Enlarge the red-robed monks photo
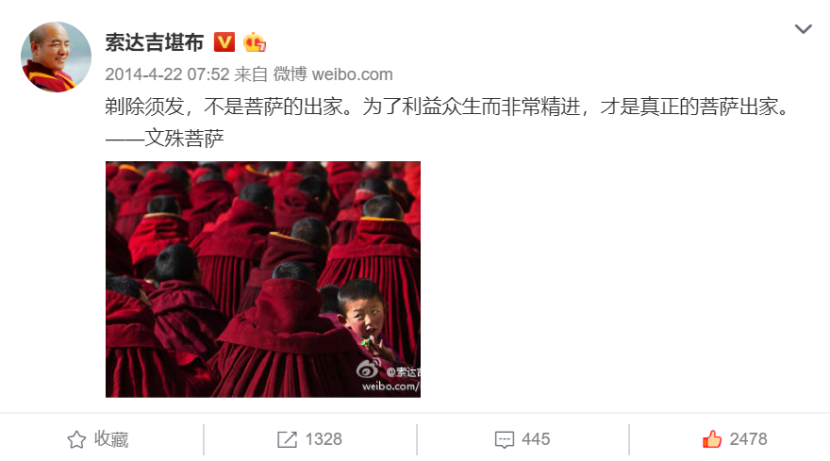Viewport: 830px width, 461px height. (x=263, y=279)
